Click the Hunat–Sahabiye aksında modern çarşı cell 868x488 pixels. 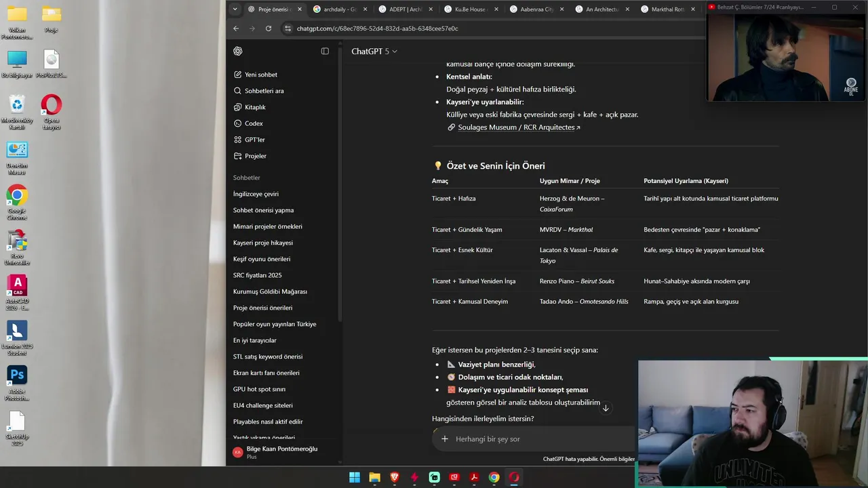tap(696, 281)
